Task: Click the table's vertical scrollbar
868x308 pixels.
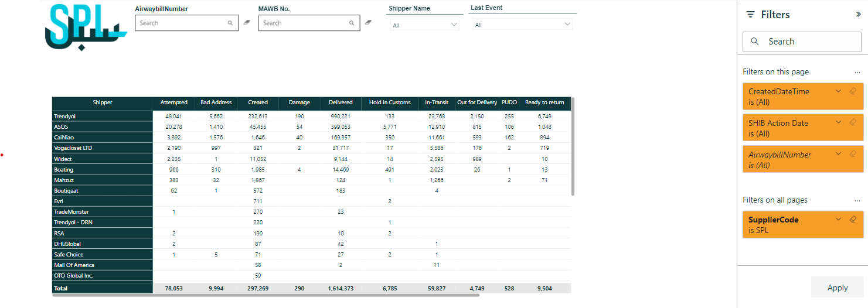Action: [573, 146]
